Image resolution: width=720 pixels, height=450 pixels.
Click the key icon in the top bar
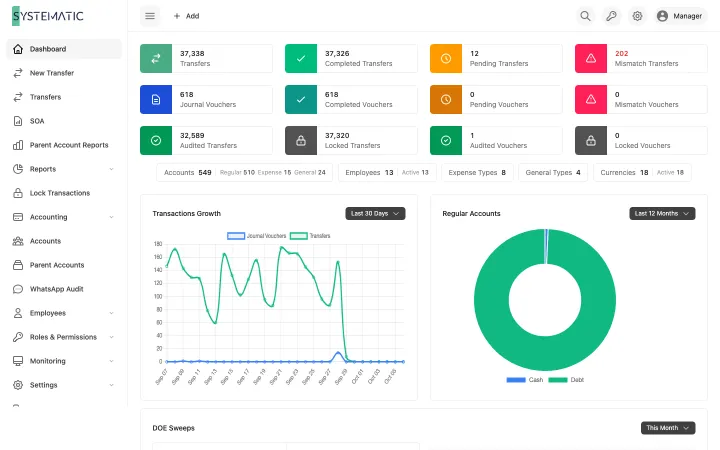pyautogui.click(x=611, y=16)
